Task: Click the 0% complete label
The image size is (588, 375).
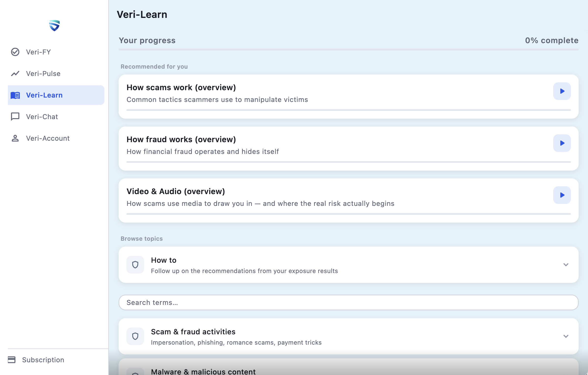Action: 552,40
